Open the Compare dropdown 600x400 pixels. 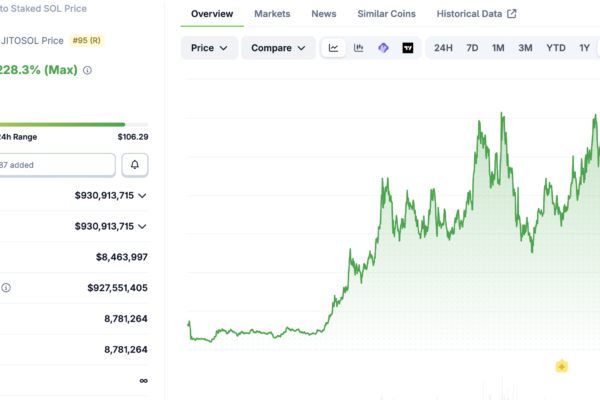pyautogui.click(x=277, y=48)
